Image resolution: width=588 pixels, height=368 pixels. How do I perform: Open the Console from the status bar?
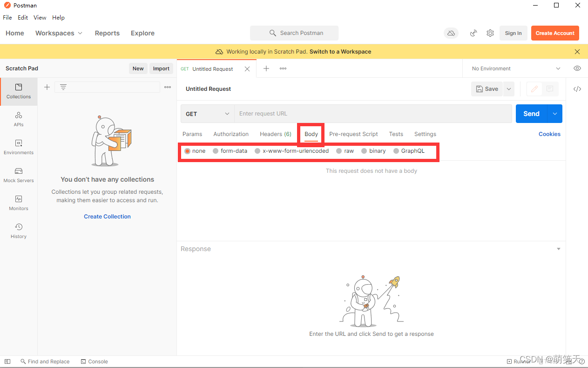(94, 361)
